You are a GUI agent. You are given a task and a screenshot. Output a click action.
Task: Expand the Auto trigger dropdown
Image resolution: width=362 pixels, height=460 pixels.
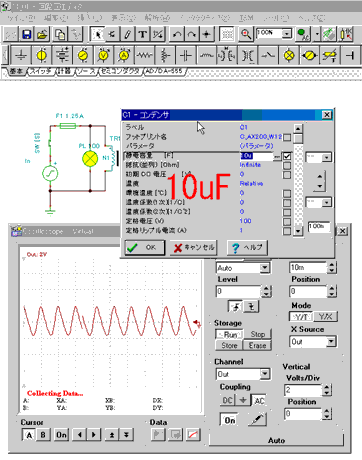point(265,268)
